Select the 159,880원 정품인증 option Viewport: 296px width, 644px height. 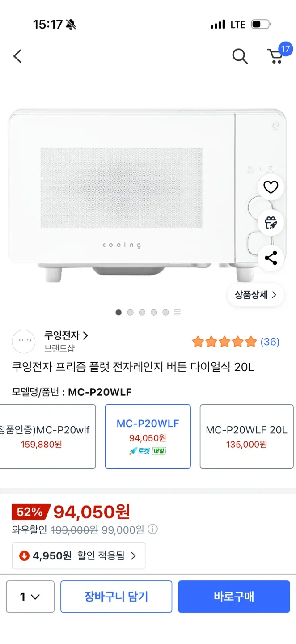[48, 436]
